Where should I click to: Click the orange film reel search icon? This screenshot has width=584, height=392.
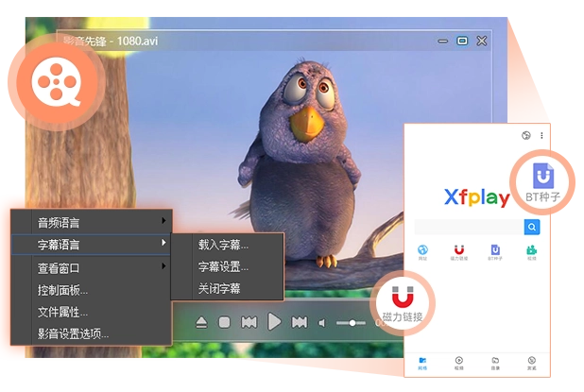pyautogui.click(x=55, y=84)
